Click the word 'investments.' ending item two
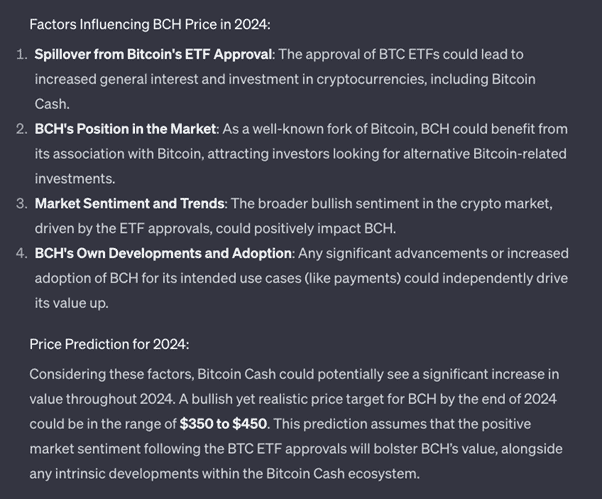Viewport: 602px width, 499px height. (74, 179)
